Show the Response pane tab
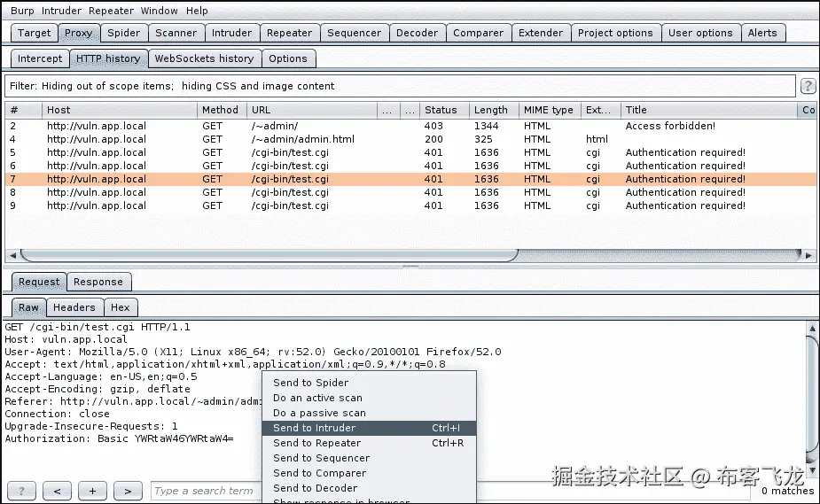The width and height of the screenshot is (820, 504). point(98,282)
